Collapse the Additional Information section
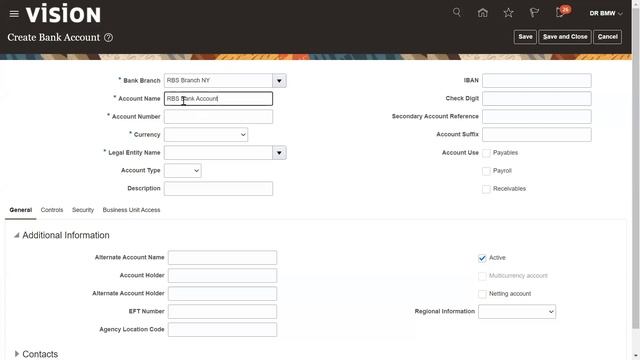This screenshot has height=360, width=640. [16, 235]
